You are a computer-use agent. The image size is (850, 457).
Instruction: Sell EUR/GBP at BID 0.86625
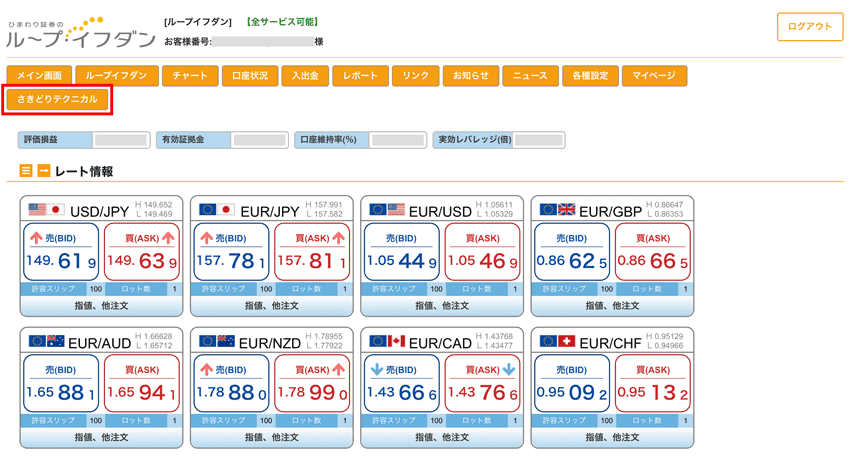572,252
